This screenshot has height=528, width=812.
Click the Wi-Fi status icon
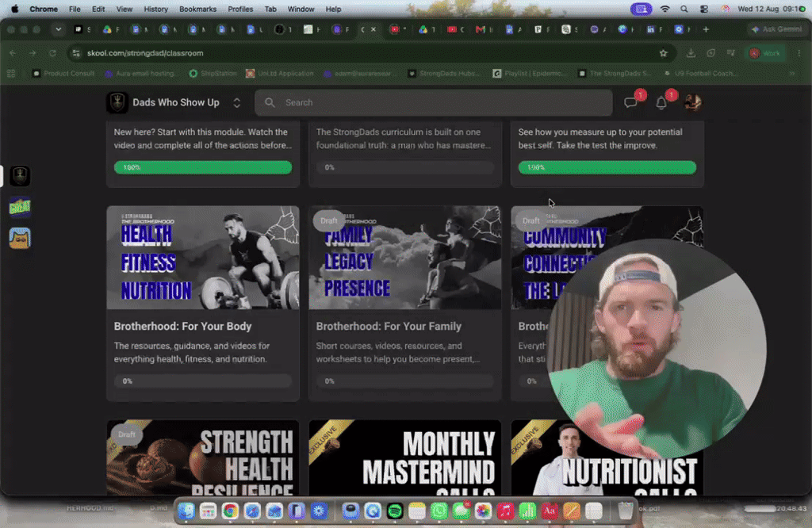tap(665, 9)
